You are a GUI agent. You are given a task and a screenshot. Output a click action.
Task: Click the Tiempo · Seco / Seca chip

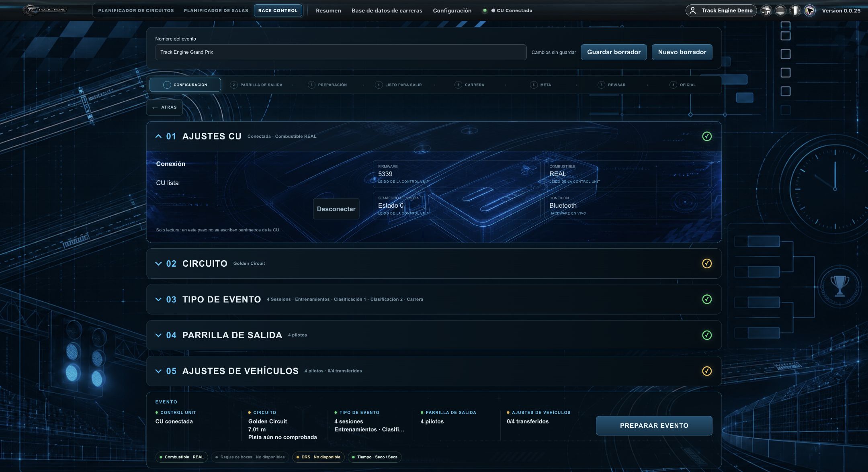375,457
